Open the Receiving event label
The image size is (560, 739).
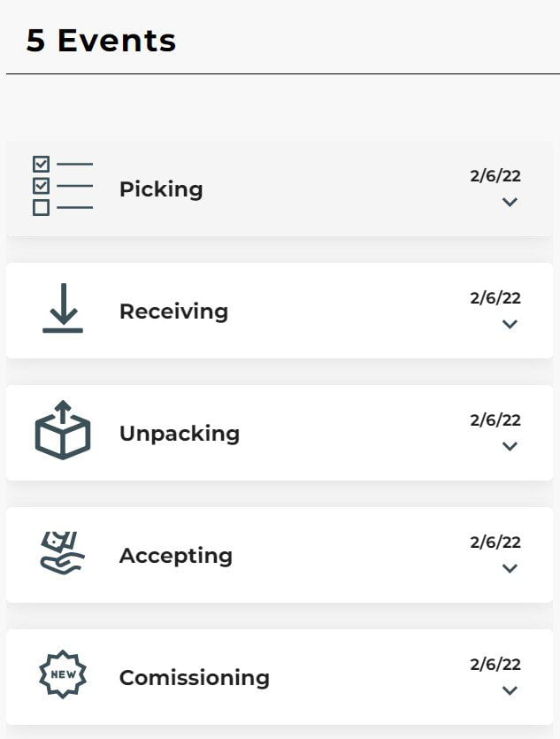(x=173, y=312)
